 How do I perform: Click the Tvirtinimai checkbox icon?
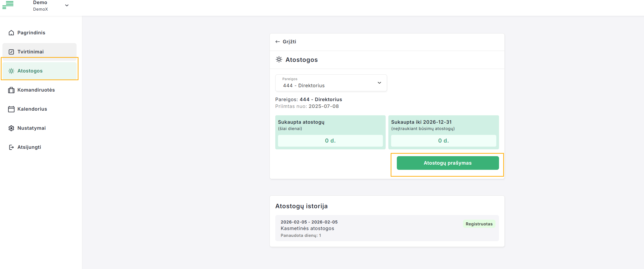(x=11, y=52)
